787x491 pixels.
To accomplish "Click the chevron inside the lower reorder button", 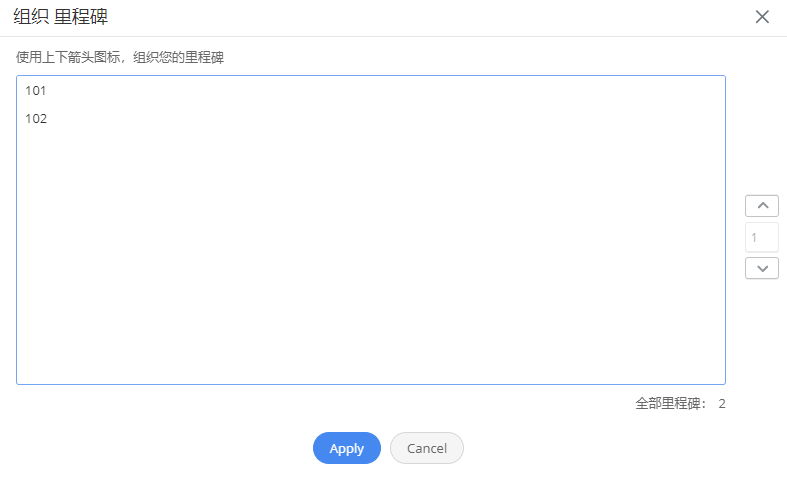I will (762, 269).
